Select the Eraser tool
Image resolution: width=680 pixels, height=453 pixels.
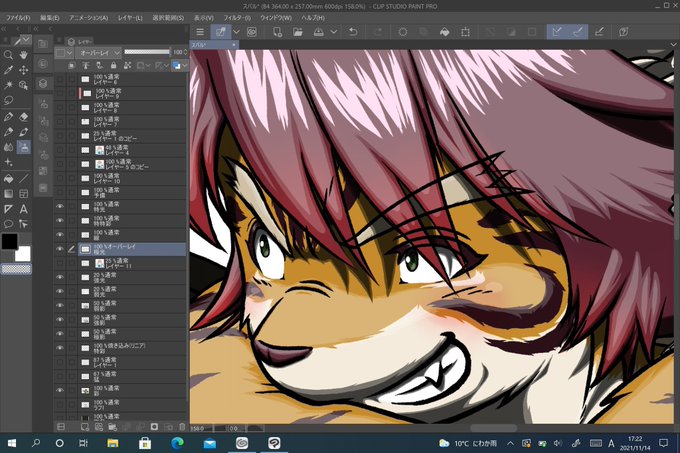coord(23,117)
